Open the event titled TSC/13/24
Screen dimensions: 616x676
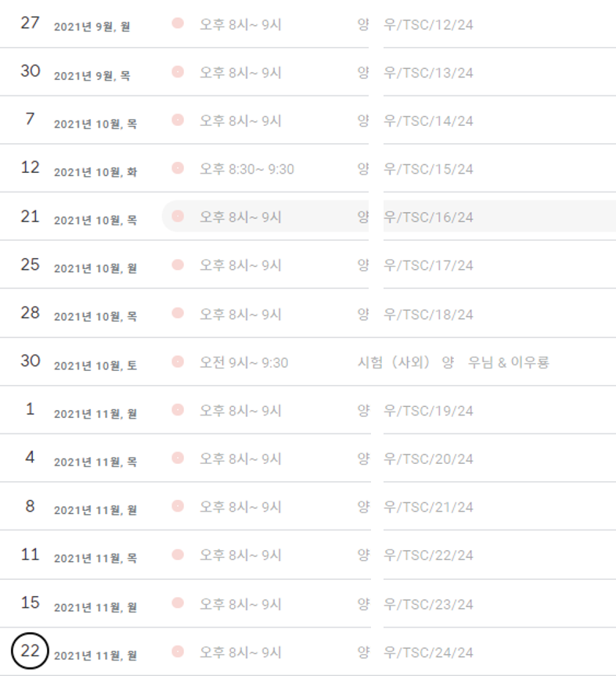[x=428, y=72]
